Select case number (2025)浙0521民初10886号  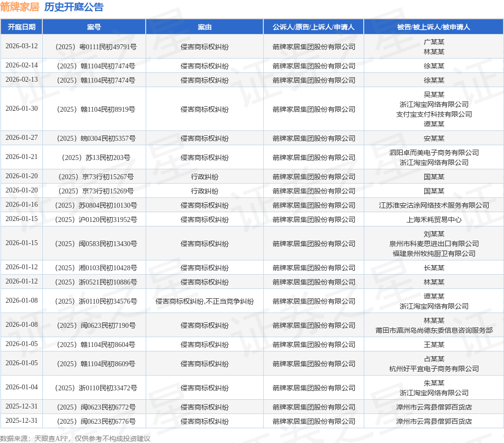(x=96, y=282)
